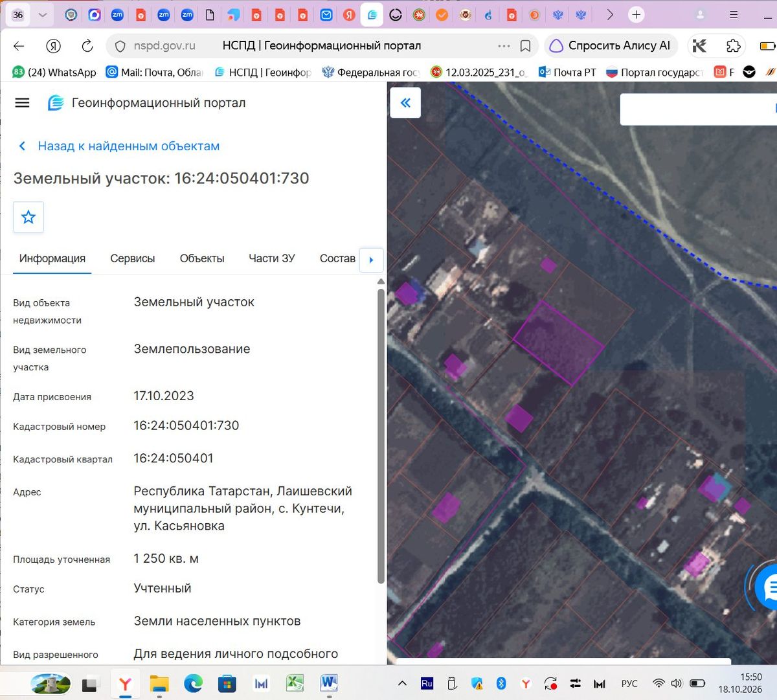
Task: Expand the tab group dropdown arrow
Action: pyautogui.click(x=43, y=14)
